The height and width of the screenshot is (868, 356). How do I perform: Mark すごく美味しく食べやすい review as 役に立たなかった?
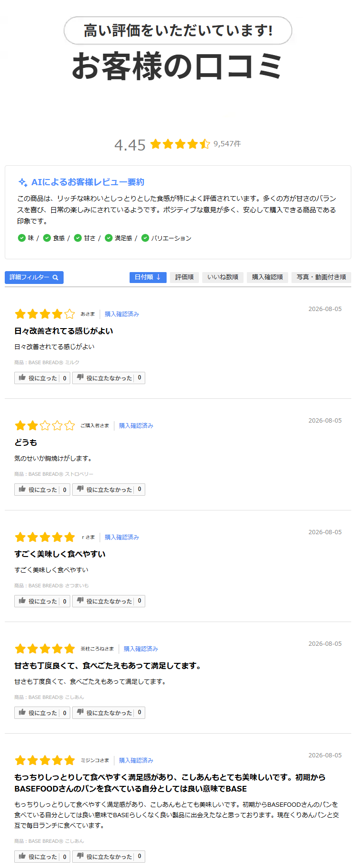[109, 601]
